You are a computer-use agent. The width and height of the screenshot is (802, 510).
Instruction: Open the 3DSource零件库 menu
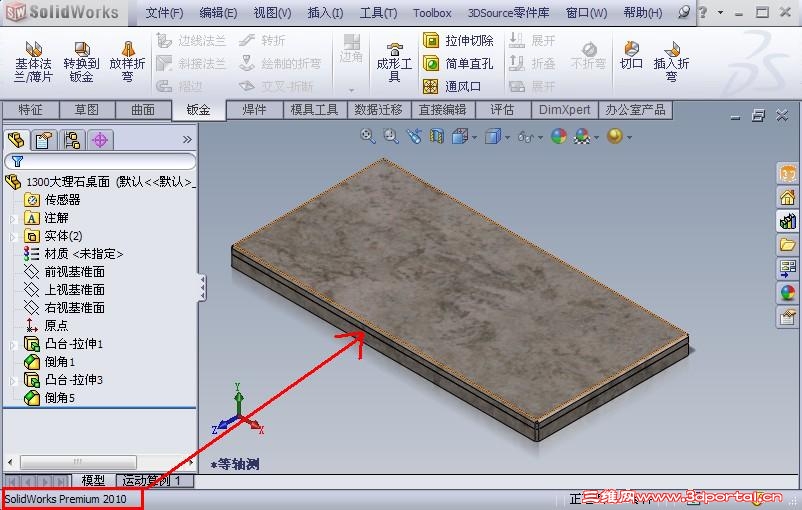coord(508,13)
